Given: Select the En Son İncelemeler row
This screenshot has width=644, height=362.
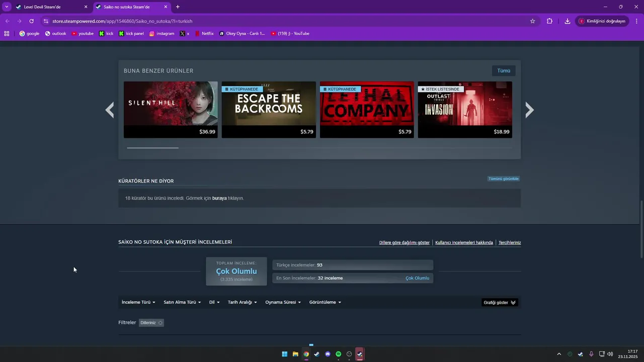Looking at the screenshot, I should pyautogui.click(x=353, y=278).
